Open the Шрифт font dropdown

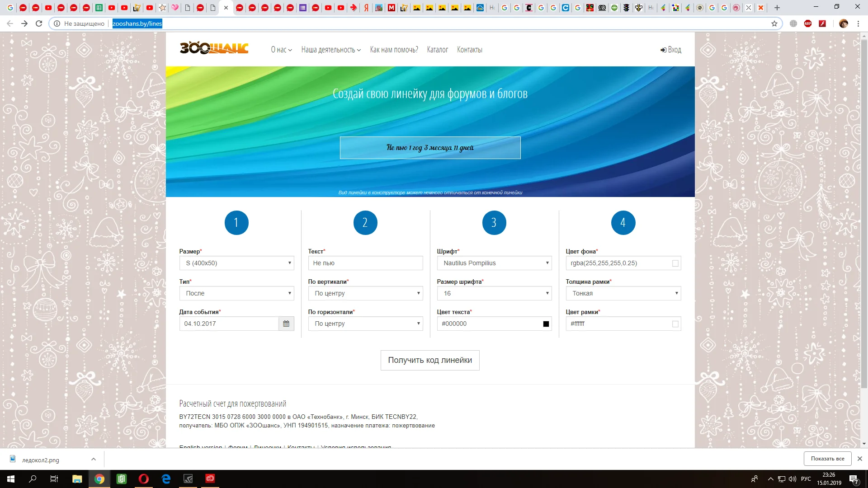tap(494, 263)
